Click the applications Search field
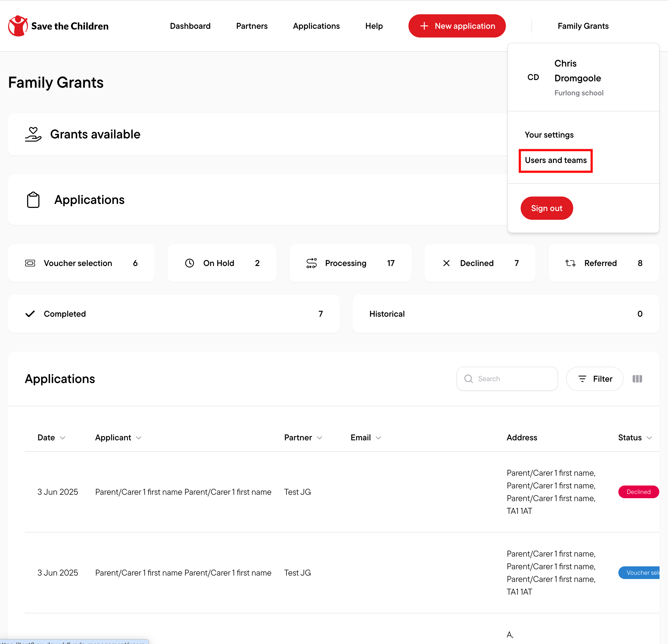 coord(507,379)
